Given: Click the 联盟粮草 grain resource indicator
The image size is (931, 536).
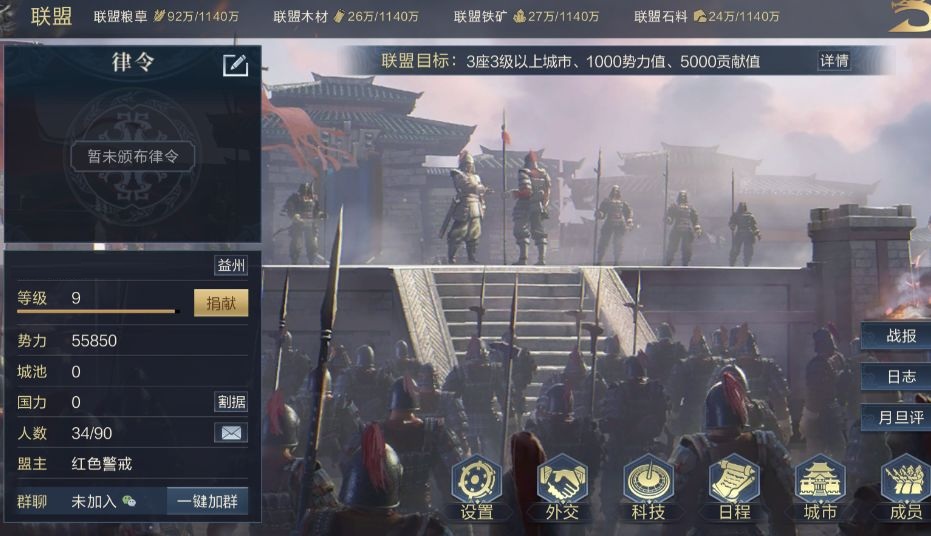Looking at the screenshot, I should tap(166, 17).
